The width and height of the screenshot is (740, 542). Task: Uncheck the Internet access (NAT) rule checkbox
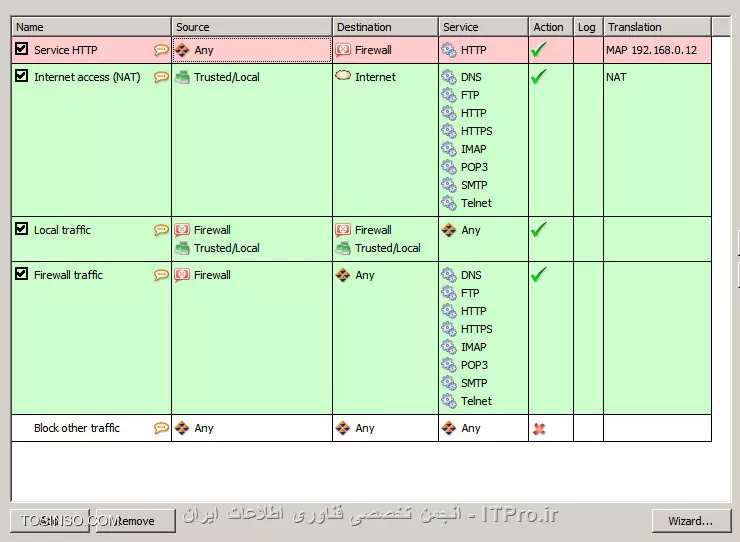click(x=21, y=76)
